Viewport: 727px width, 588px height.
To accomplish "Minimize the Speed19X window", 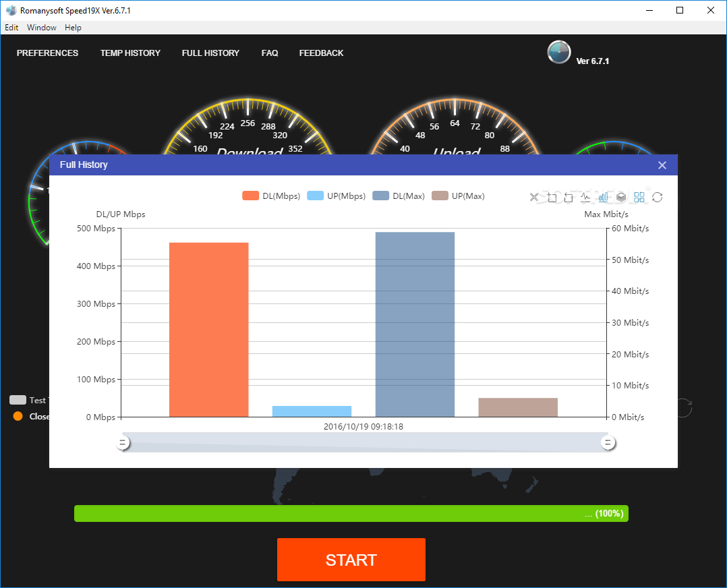I will pos(649,10).
